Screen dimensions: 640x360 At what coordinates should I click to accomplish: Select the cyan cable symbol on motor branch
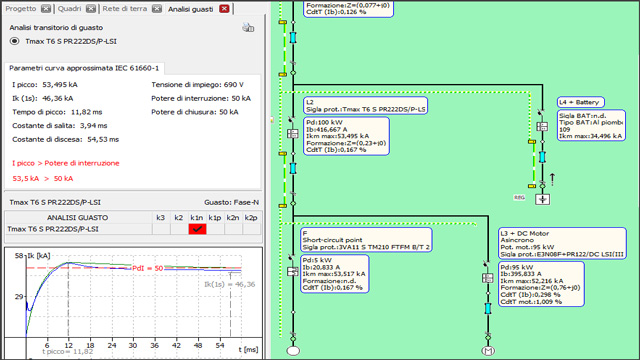tap(488, 308)
